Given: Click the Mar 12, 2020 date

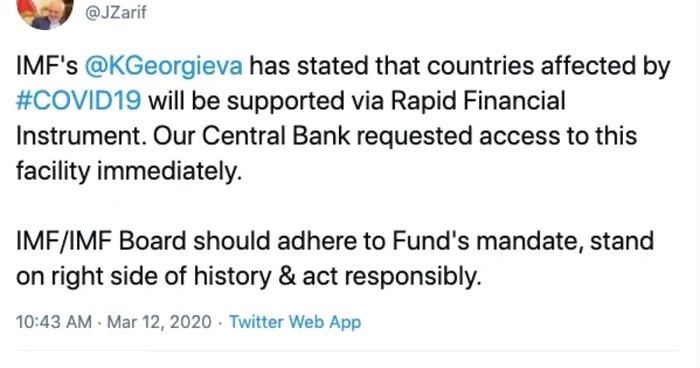Looking at the screenshot, I should (159, 322).
